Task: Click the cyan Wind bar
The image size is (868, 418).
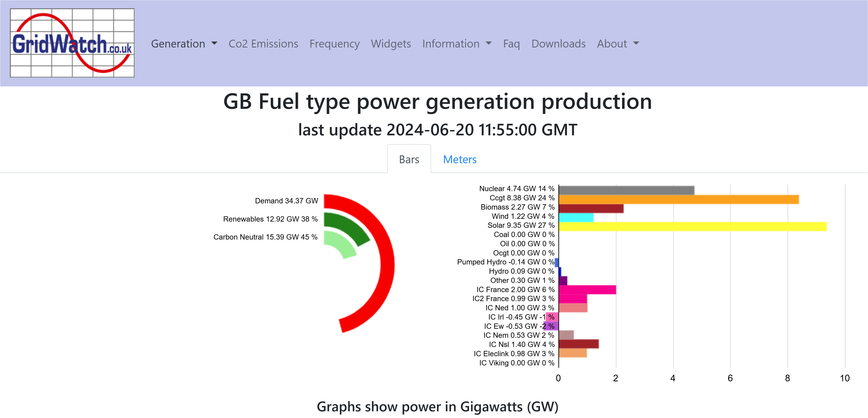Action: [x=576, y=218]
